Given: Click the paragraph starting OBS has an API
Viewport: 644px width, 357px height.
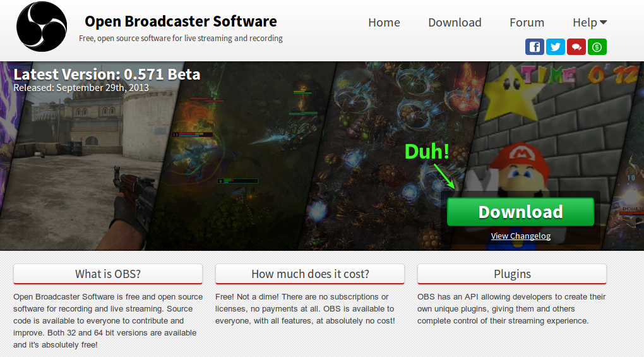Looking at the screenshot, I should [512, 308].
